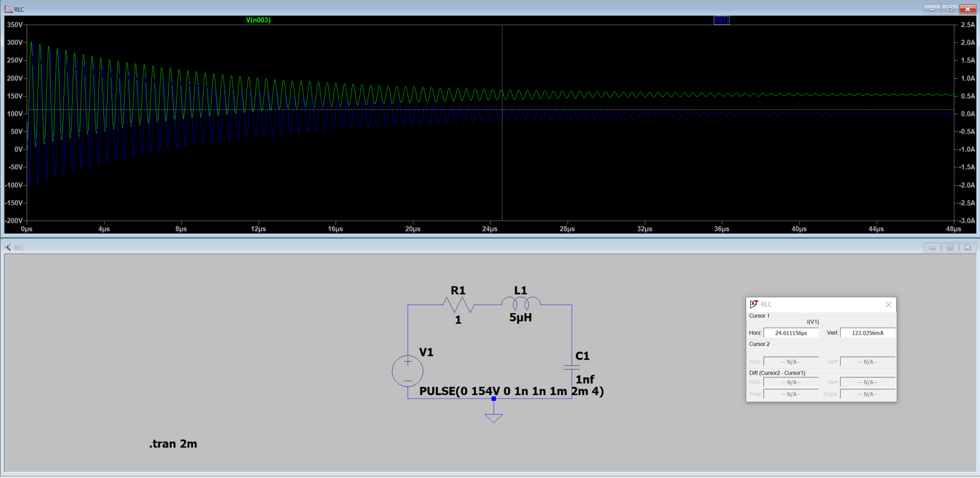Click the V(n003) trace label
980x478 pixels.
click(258, 20)
